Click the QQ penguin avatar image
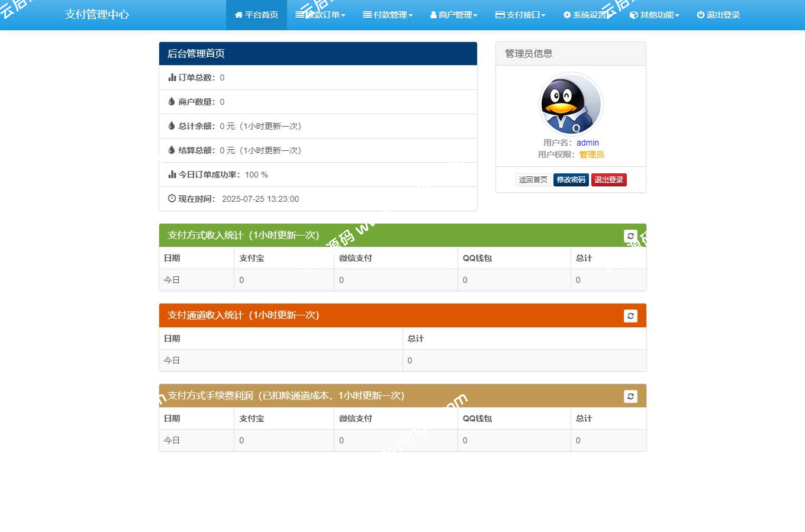Screen dimensions: 805x532 (570, 104)
